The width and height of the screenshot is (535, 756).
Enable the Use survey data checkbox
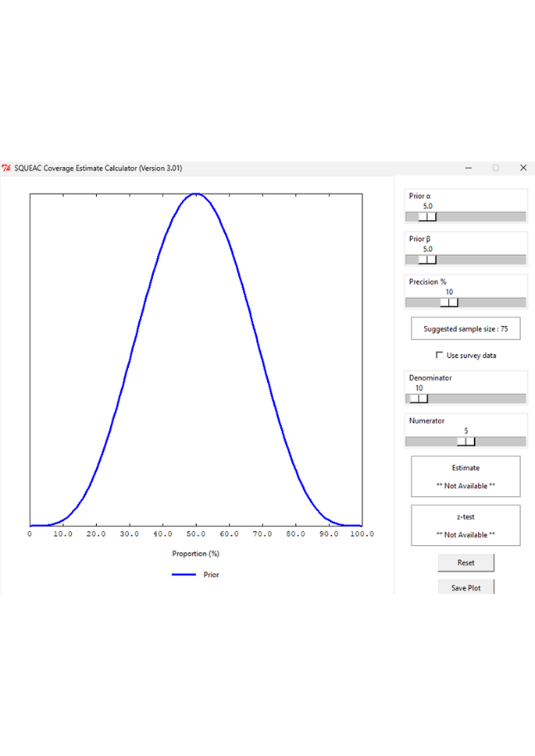point(439,355)
